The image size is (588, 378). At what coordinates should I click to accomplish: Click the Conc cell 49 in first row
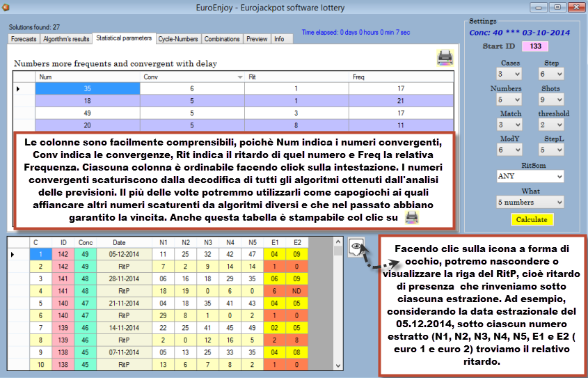pyautogui.click(x=86, y=254)
